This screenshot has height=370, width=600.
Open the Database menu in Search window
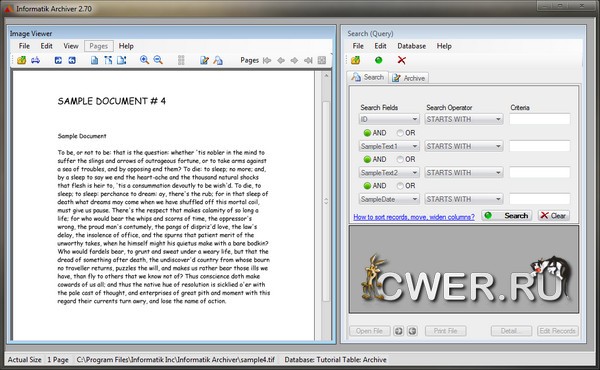(411, 46)
